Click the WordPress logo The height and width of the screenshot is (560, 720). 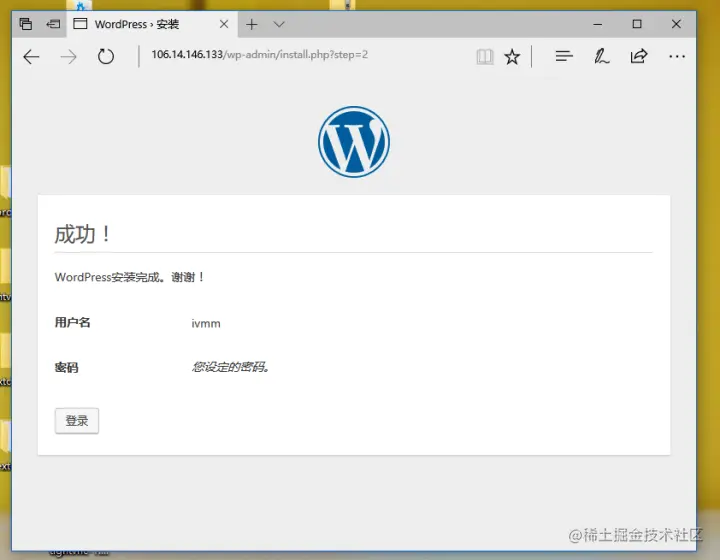[x=354, y=142]
